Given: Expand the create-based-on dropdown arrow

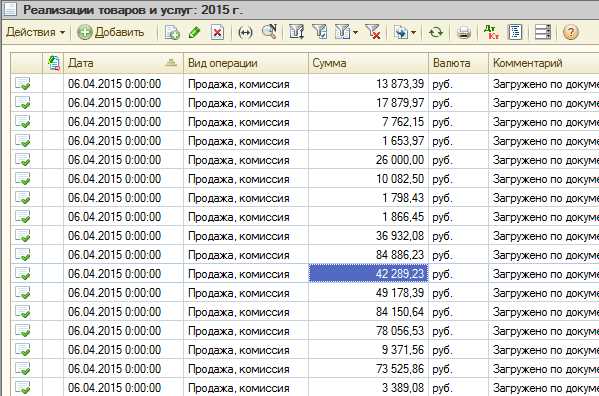Looking at the screenshot, I should 413,32.
